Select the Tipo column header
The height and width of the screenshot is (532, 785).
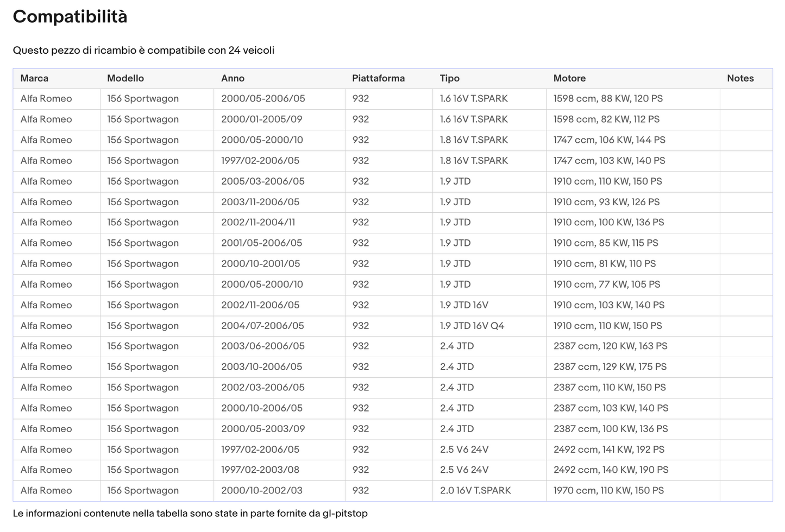point(449,78)
